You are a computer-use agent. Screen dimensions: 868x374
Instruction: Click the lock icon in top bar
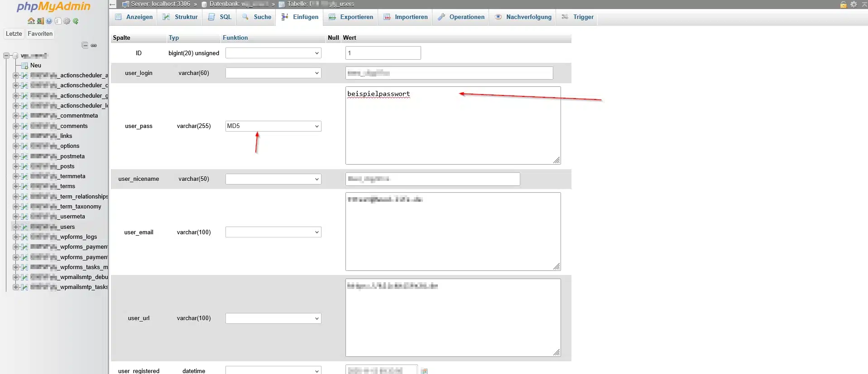(x=844, y=4)
